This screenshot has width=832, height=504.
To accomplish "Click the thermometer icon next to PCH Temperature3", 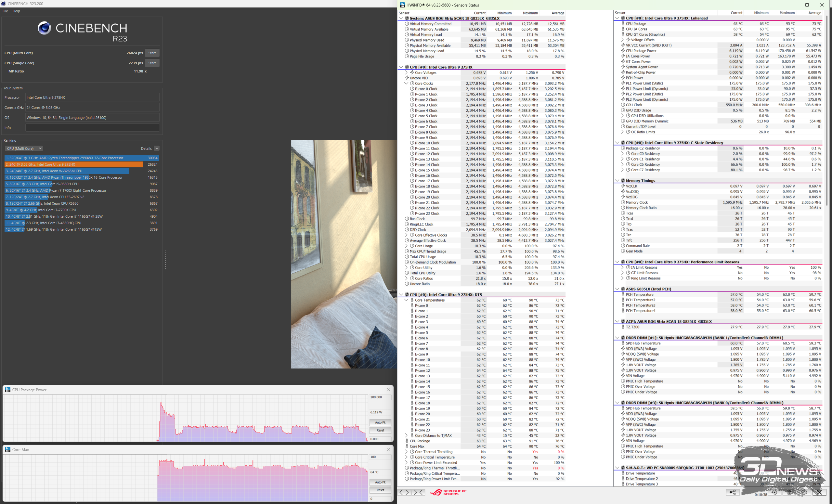I will (x=623, y=305).
